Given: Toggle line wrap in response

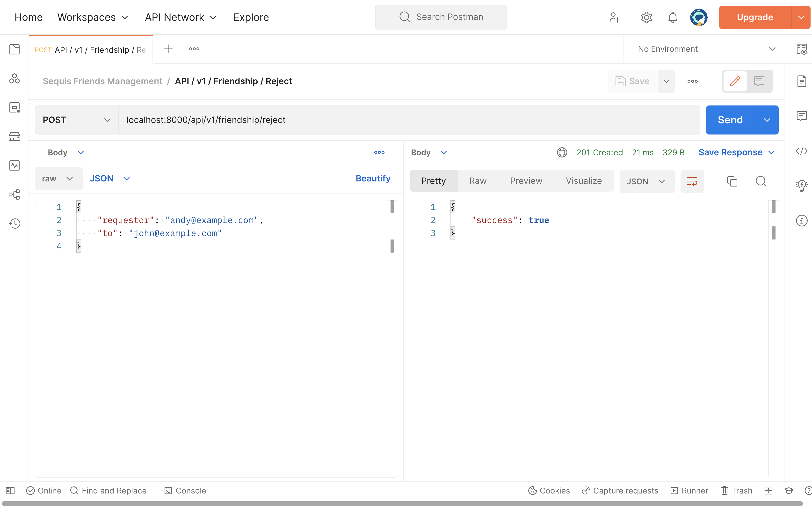Looking at the screenshot, I should (x=692, y=181).
